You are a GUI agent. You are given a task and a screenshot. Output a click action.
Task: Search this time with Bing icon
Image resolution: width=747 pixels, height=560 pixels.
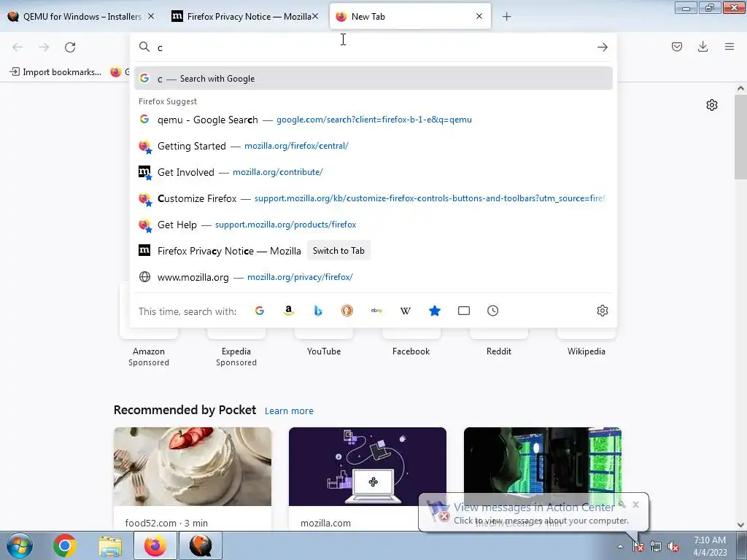coord(318,311)
